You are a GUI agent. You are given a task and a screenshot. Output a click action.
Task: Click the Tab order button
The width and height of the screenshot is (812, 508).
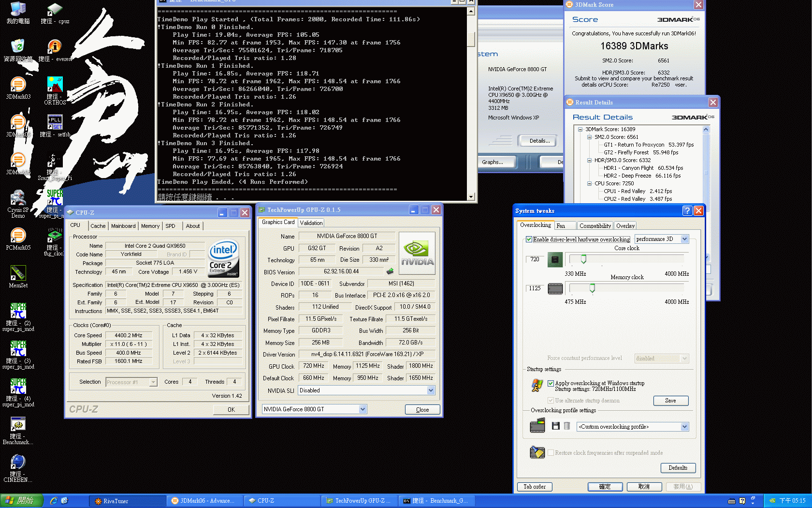pos(535,487)
